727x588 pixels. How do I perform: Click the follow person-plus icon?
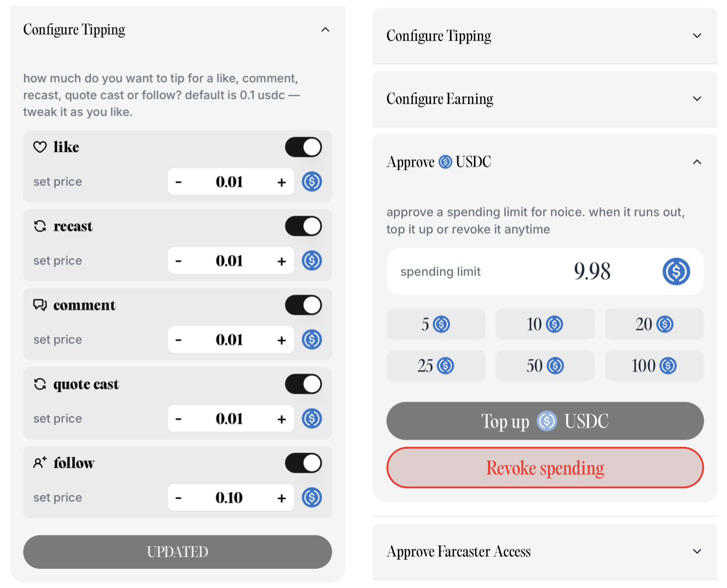coord(40,463)
